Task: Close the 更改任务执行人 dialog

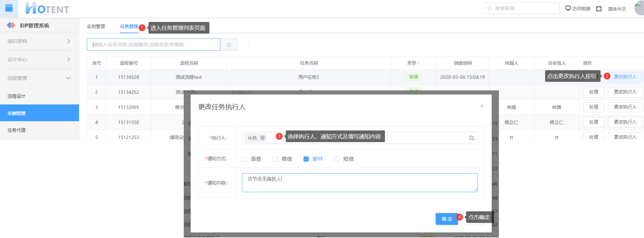Action: [x=482, y=106]
